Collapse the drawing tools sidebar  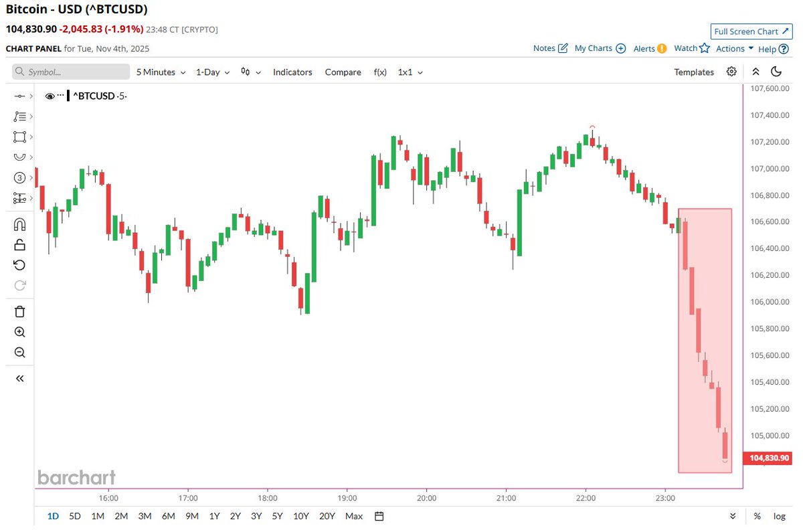(x=19, y=378)
